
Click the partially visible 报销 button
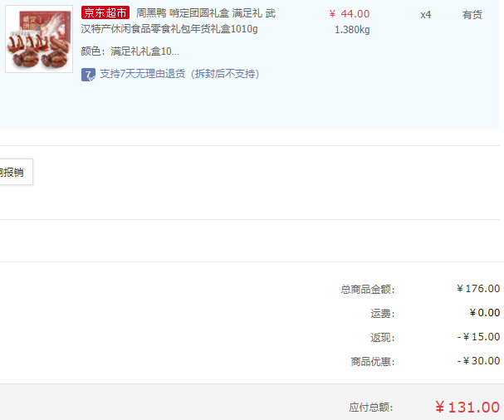[x=15, y=172]
